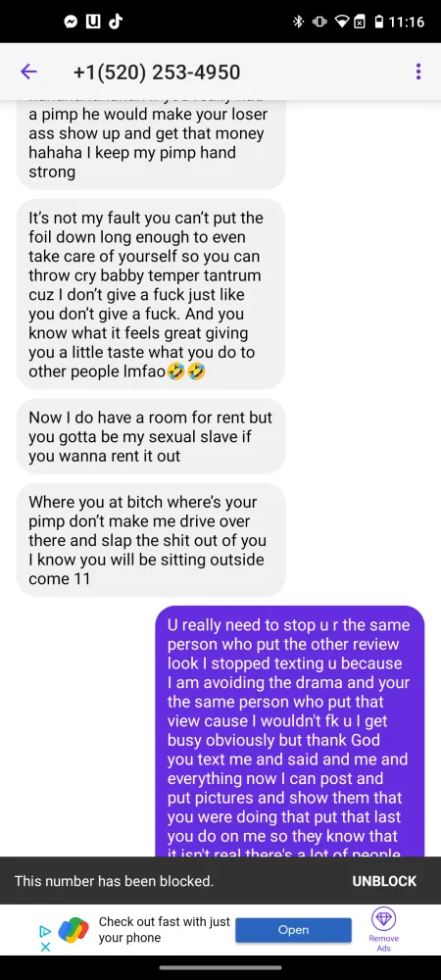The image size is (441, 980).
Task: Tap the Open button in ad
Action: click(x=294, y=930)
